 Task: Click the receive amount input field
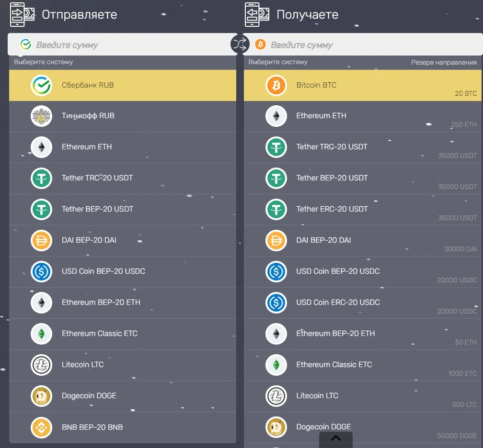pos(363,45)
